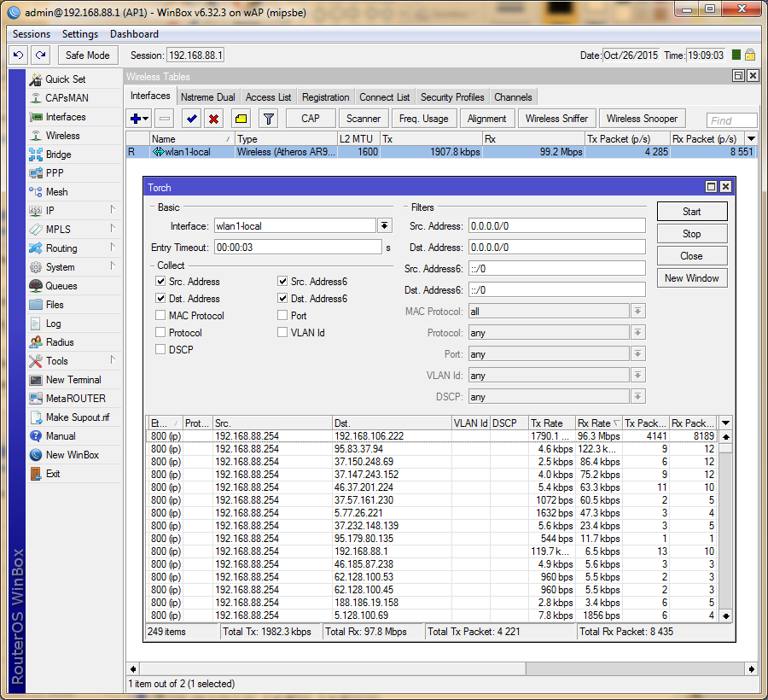This screenshot has height=700, width=768.
Task: Click the funnel filter icon
Action: click(x=268, y=119)
